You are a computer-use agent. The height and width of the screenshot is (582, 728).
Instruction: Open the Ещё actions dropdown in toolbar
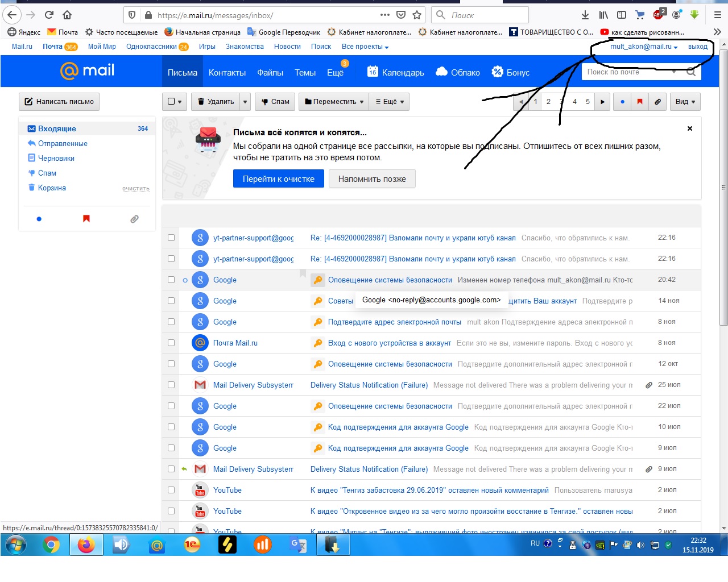(x=390, y=102)
